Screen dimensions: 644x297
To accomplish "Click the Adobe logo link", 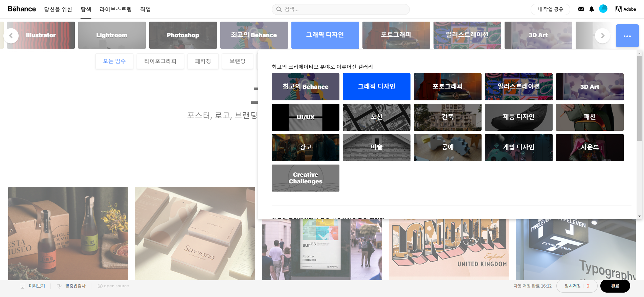I will tap(625, 9).
